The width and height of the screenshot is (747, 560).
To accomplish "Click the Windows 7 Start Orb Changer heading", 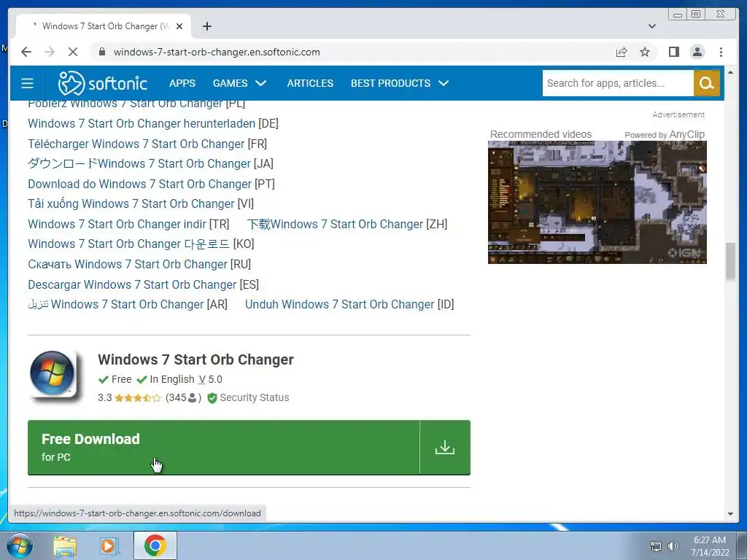I will point(196,359).
